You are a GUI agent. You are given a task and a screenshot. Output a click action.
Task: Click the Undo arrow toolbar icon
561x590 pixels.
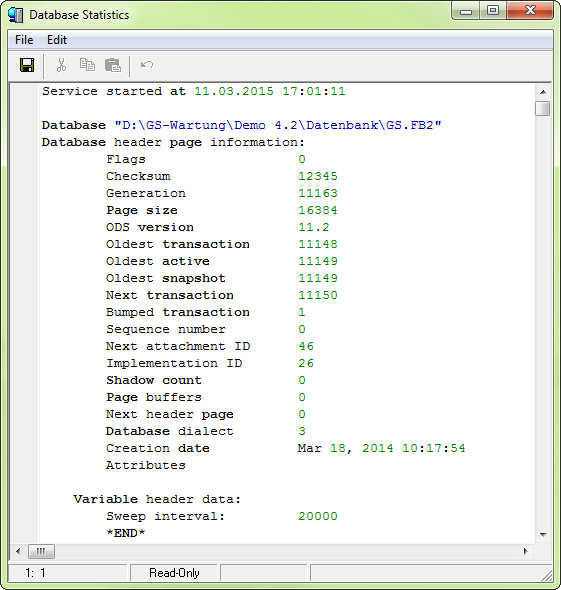(147, 65)
